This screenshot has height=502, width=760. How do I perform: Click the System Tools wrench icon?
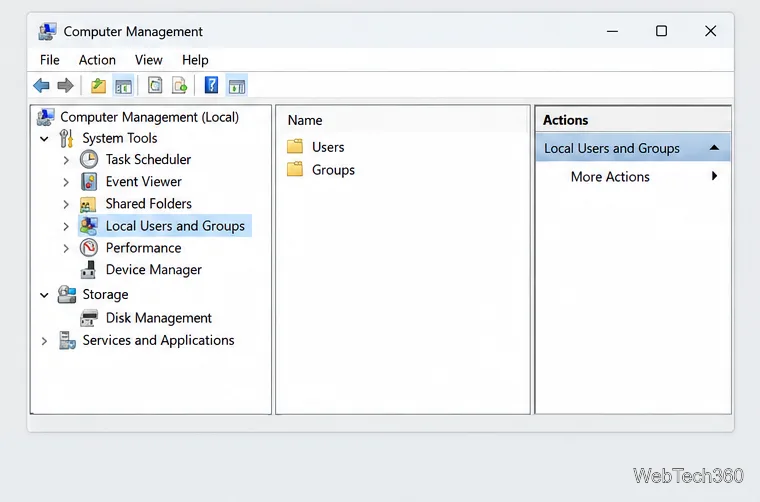coord(66,139)
